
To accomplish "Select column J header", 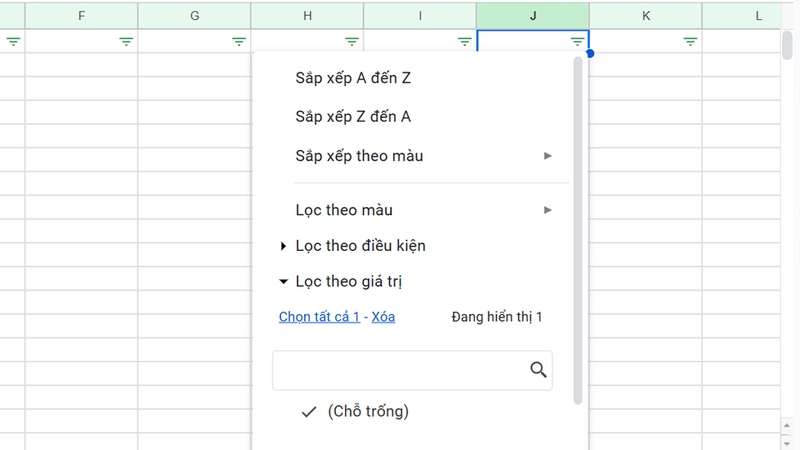I will click(533, 16).
